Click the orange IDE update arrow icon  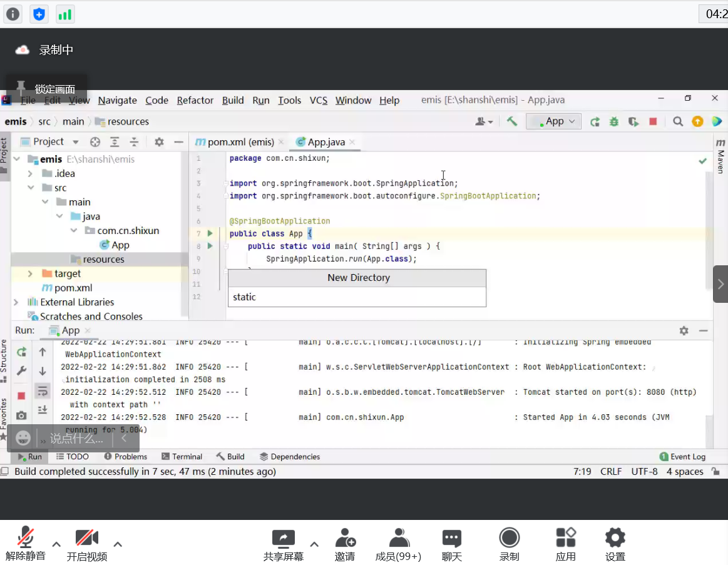697,121
